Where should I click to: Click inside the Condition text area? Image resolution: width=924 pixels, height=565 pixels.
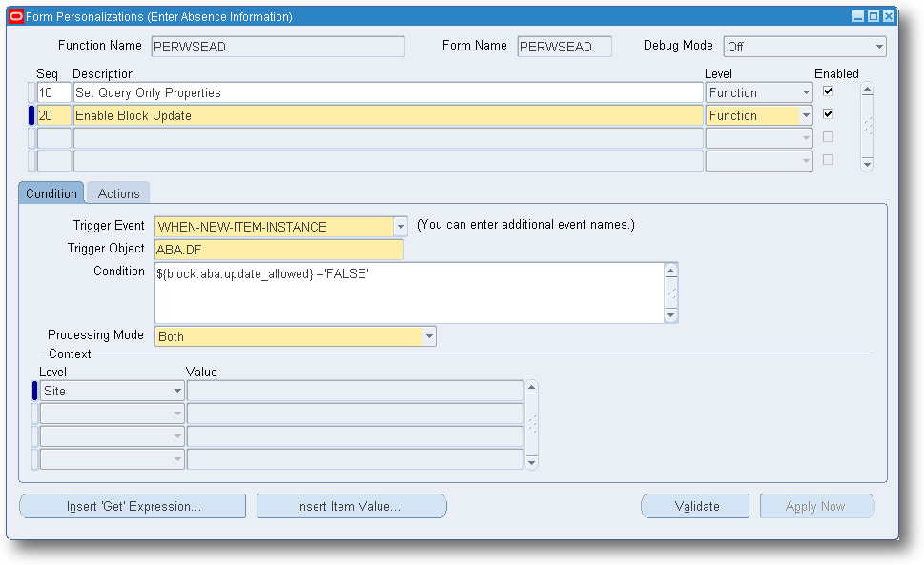409,293
